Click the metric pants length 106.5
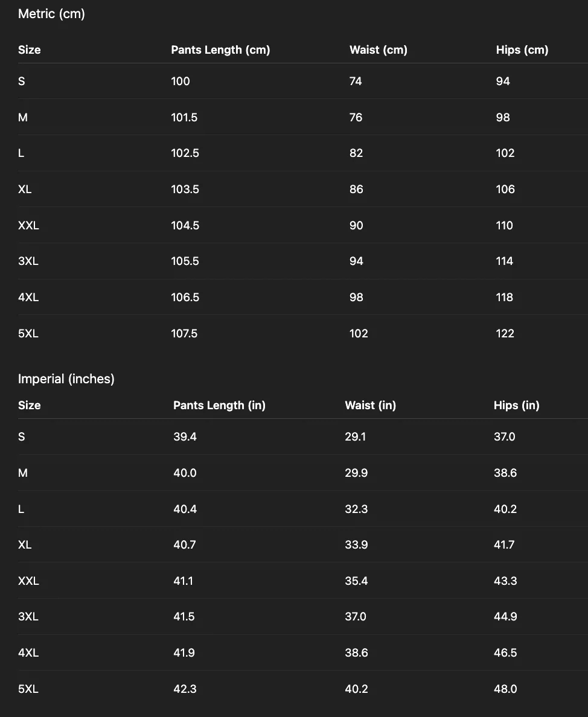The width and height of the screenshot is (588, 717). [x=185, y=297]
